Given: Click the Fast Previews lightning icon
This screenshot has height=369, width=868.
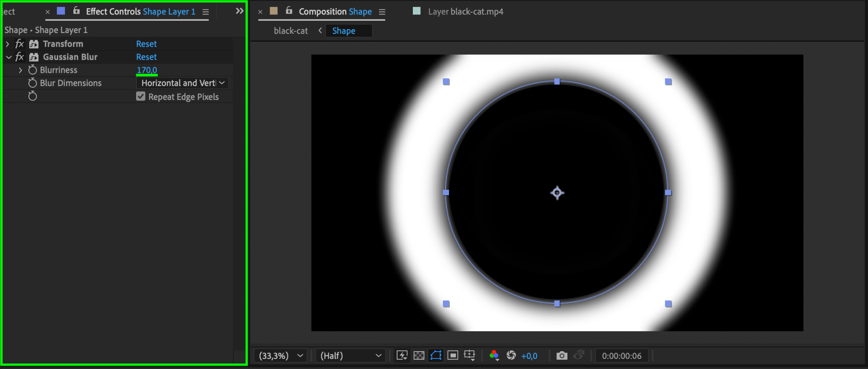Looking at the screenshot, I should 402,355.
